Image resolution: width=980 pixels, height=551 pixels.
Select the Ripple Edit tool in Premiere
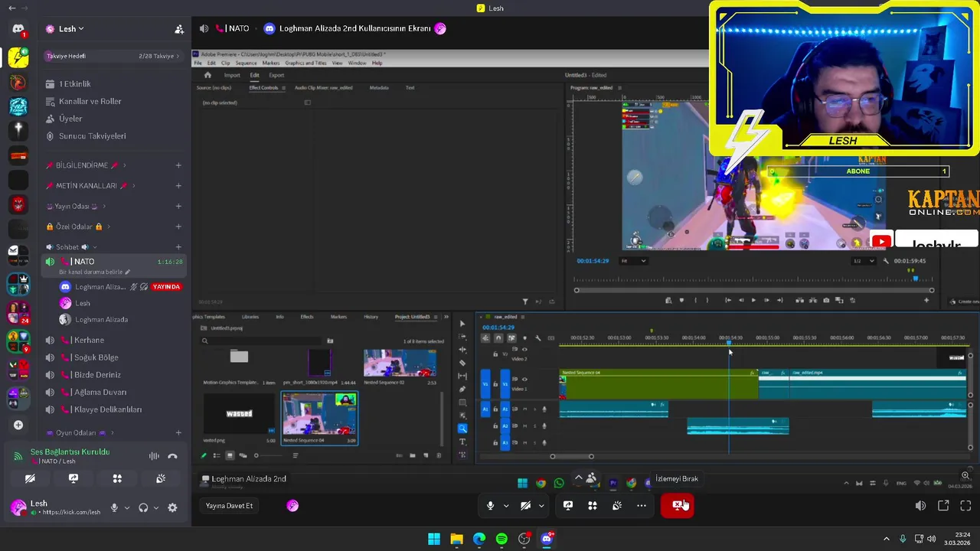pos(462,350)
